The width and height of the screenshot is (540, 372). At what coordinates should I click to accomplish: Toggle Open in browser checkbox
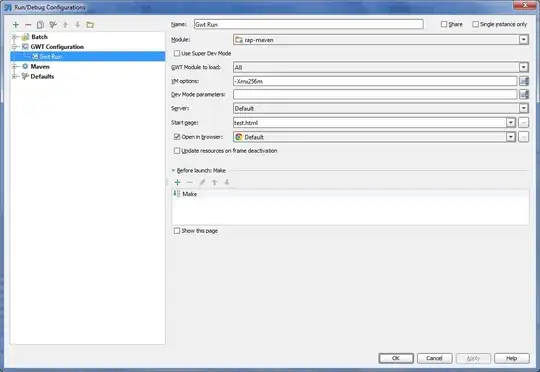(x=177, y=137)
